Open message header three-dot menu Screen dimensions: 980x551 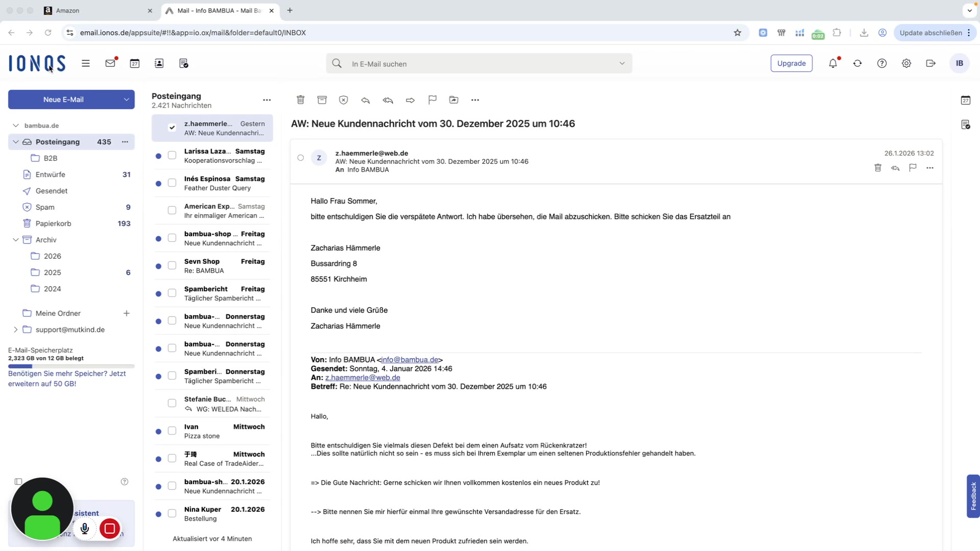tap(930, 168)
